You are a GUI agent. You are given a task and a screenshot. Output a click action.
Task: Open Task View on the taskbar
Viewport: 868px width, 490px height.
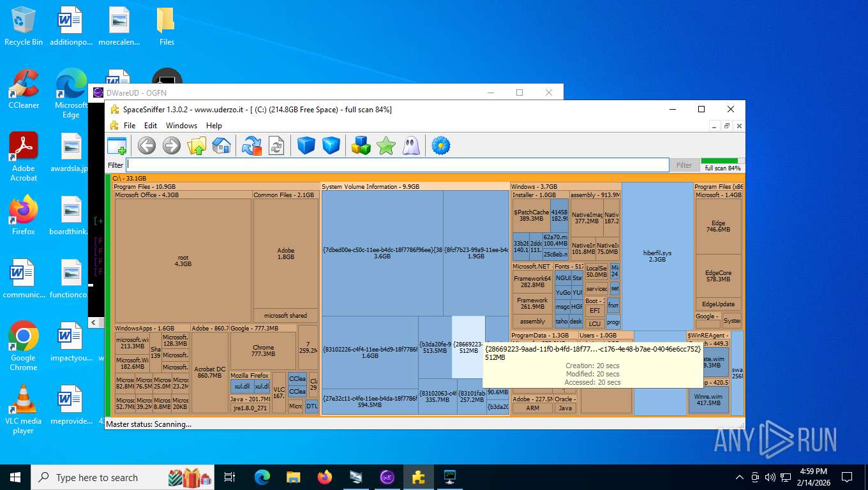point(230,477)
